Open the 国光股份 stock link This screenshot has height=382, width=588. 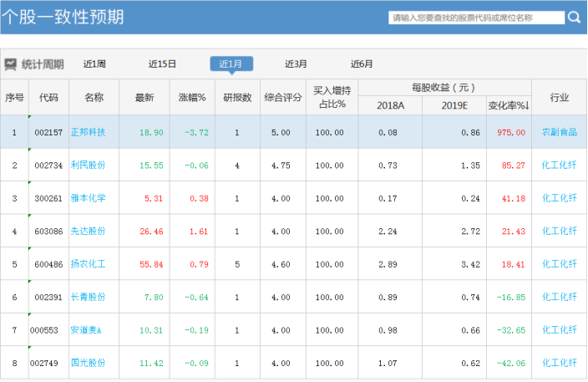point(89,363)
